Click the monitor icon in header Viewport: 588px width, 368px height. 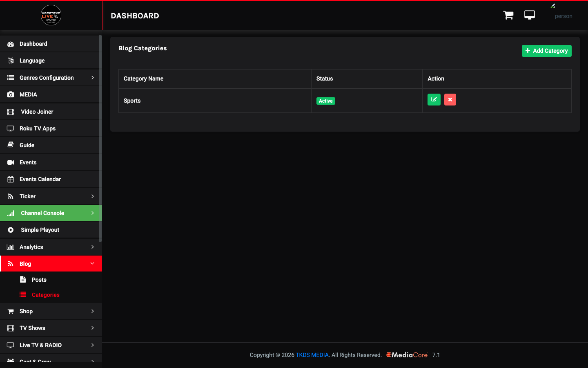coord(530,15)
